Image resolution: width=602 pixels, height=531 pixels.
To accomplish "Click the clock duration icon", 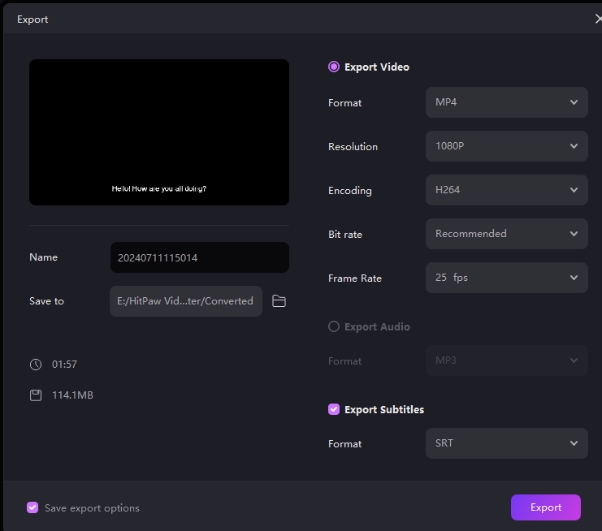I will (x=34, y=365).
